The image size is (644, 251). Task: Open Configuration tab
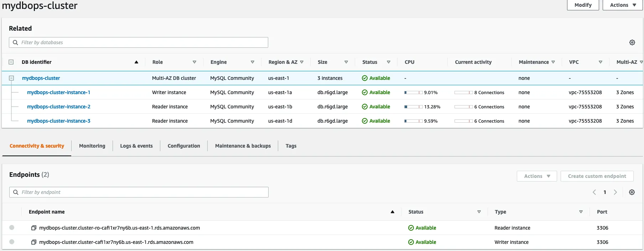[x=184, y=146]
